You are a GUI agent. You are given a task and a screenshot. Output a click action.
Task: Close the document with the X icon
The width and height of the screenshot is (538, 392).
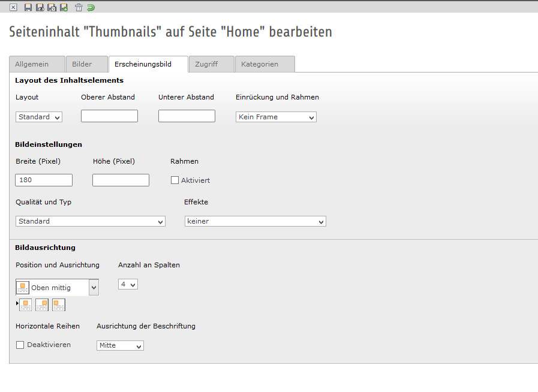13,7
